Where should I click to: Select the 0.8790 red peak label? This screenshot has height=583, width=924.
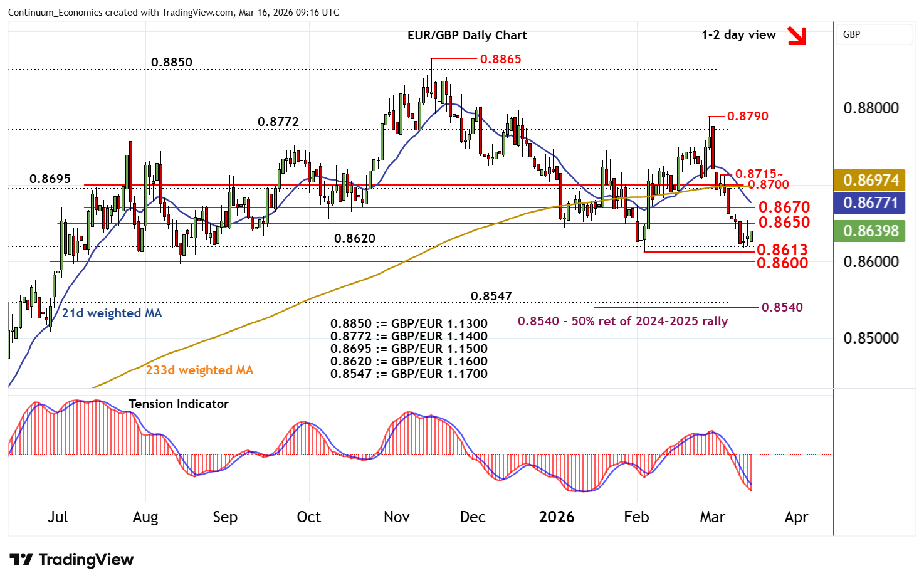tap(747, 116)
